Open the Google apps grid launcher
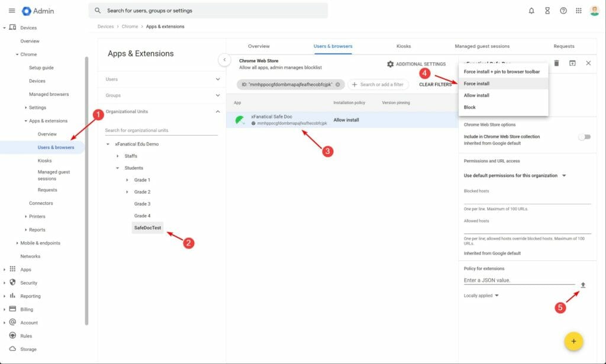 click(x=578, y=10)
